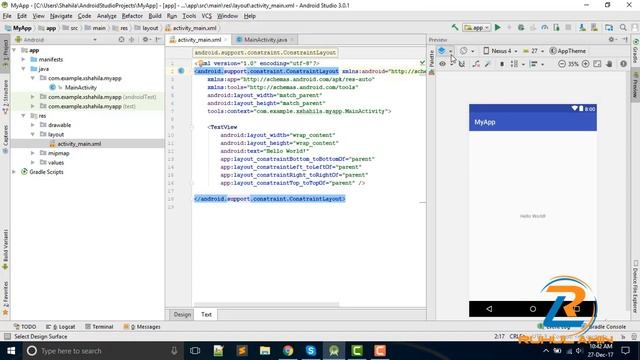Toggle the Structure tool window
Screen dimensions: 640x360
coord(5,97)
